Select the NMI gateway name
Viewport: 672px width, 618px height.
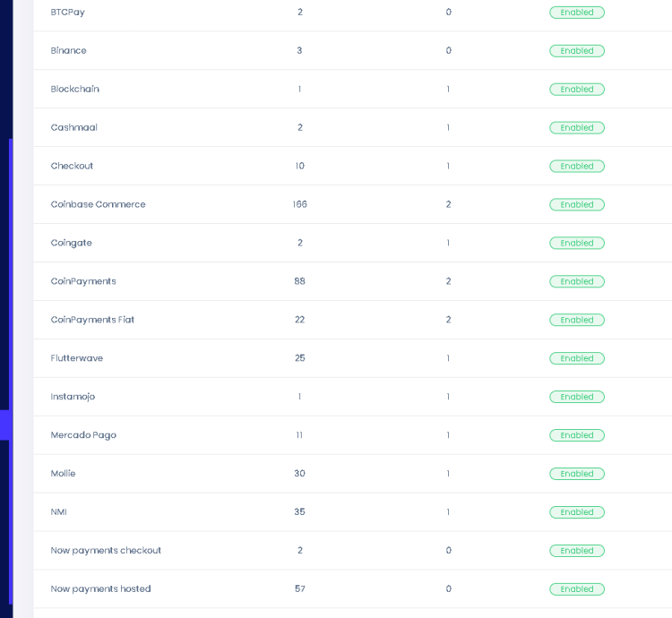[x=59, y=512]
